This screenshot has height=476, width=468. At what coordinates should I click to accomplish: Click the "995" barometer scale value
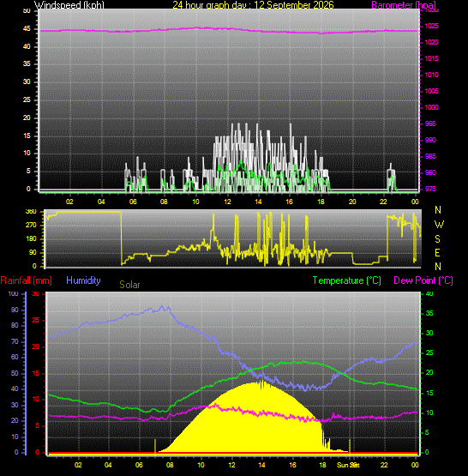[430, 124]
